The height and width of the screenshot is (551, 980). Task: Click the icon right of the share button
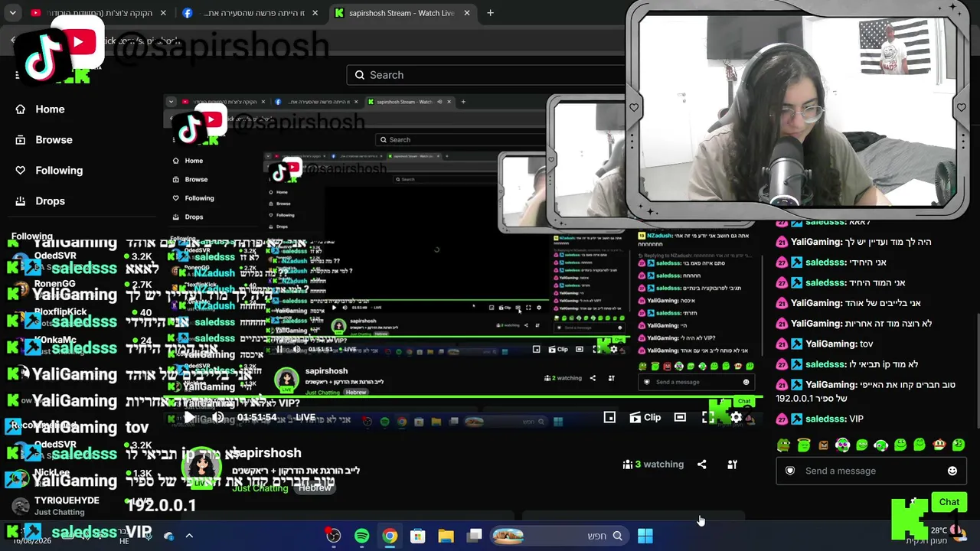click(732, 465)
